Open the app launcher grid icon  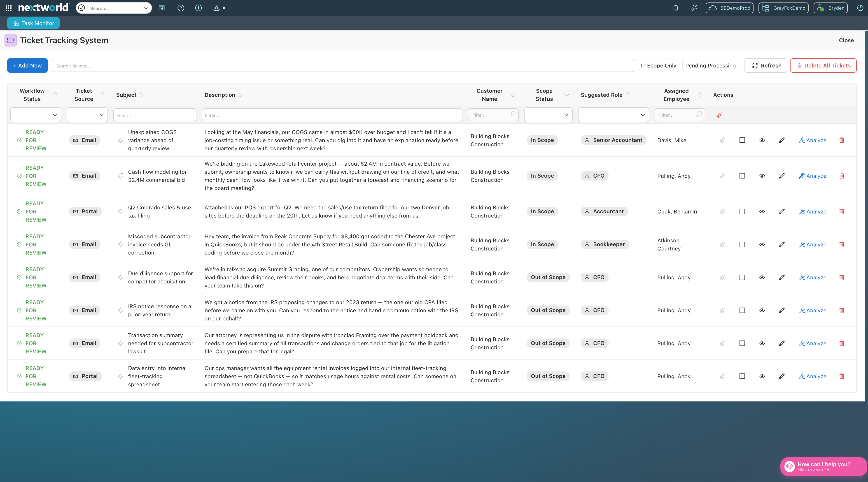(9, 8)
